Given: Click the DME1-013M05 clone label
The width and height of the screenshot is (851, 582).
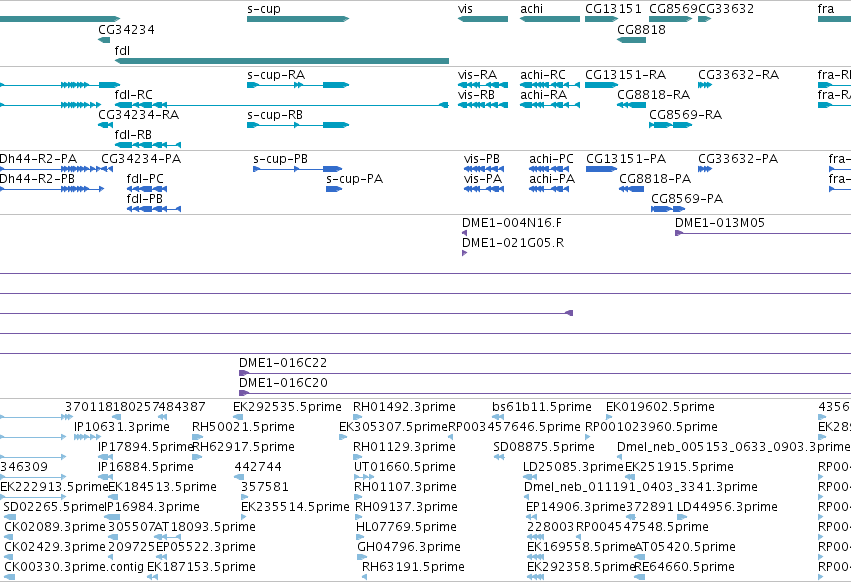Looking at the screenshot, I should 720,223.
